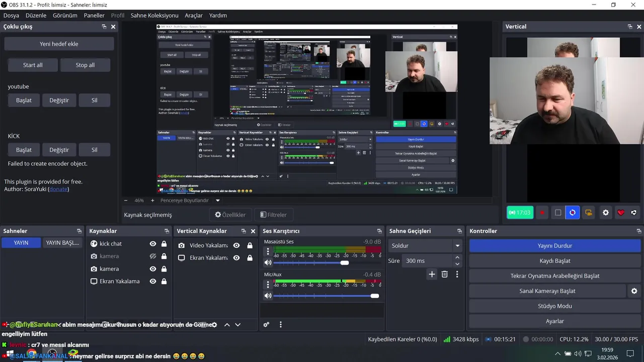Viewport: 644px width, 362px height.
Task: Click the logo icon right of the heart
Action: click(x=634, y=213)
